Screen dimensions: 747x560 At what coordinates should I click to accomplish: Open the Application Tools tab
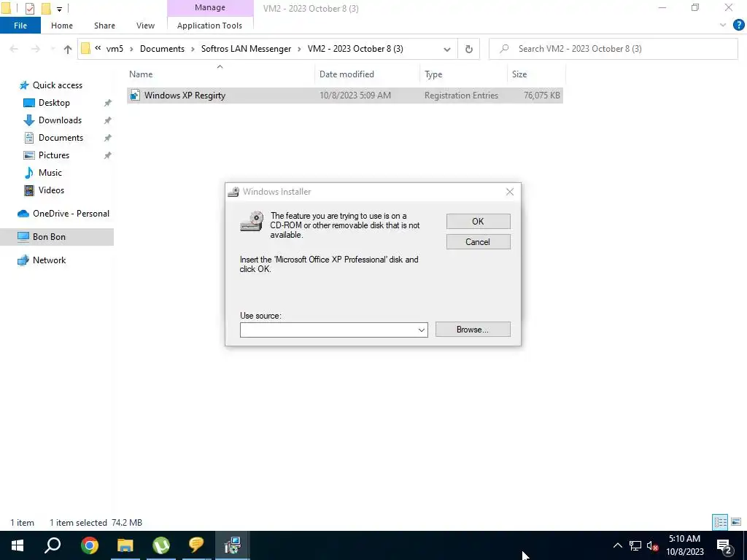209,26
